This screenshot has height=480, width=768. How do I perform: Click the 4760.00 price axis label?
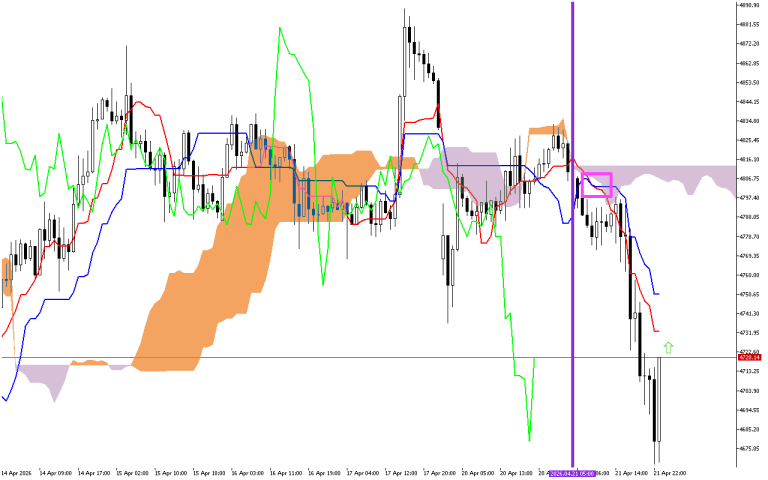749,275
